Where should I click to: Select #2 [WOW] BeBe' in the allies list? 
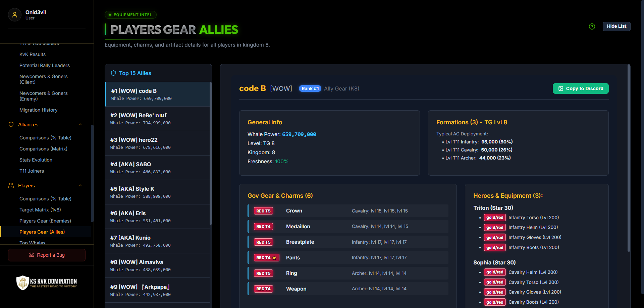point(157,119)
